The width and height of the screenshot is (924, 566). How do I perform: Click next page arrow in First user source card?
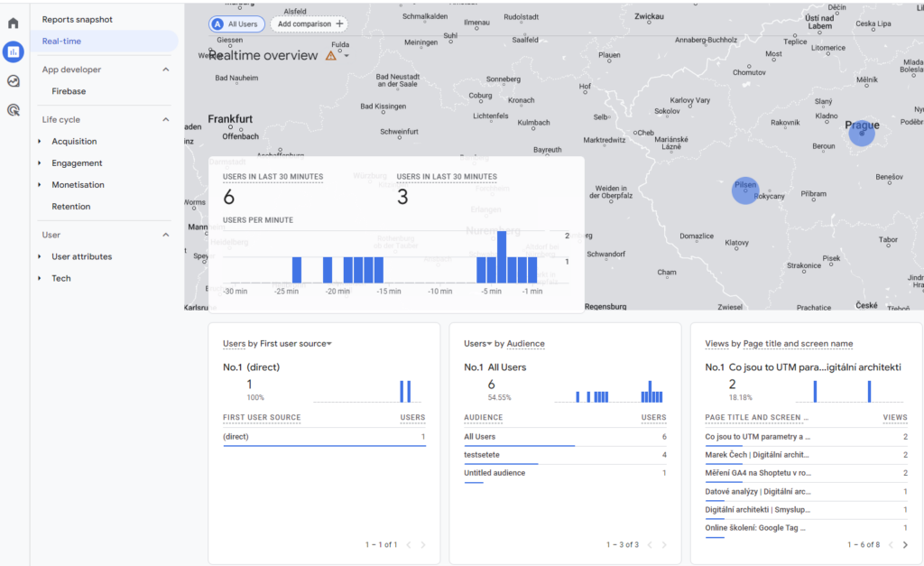click(x=423, y=544)
